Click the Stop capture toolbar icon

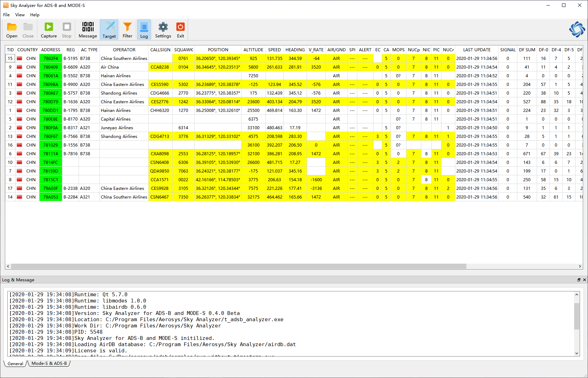pos(67,30)
